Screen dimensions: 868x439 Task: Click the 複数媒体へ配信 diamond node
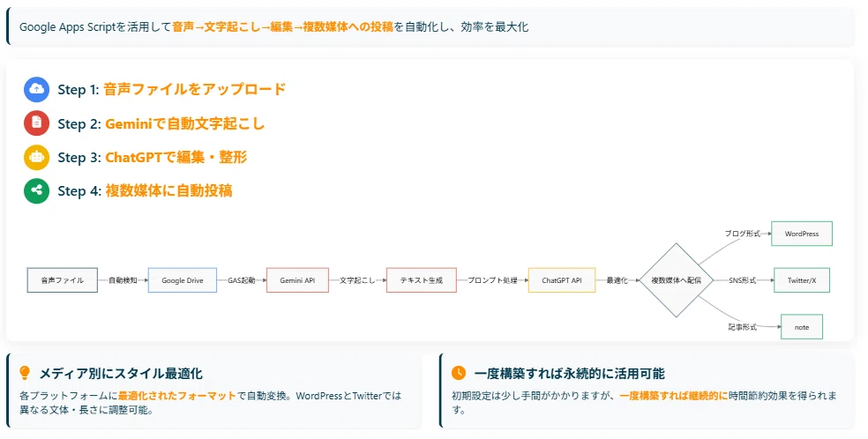point(676,280)
